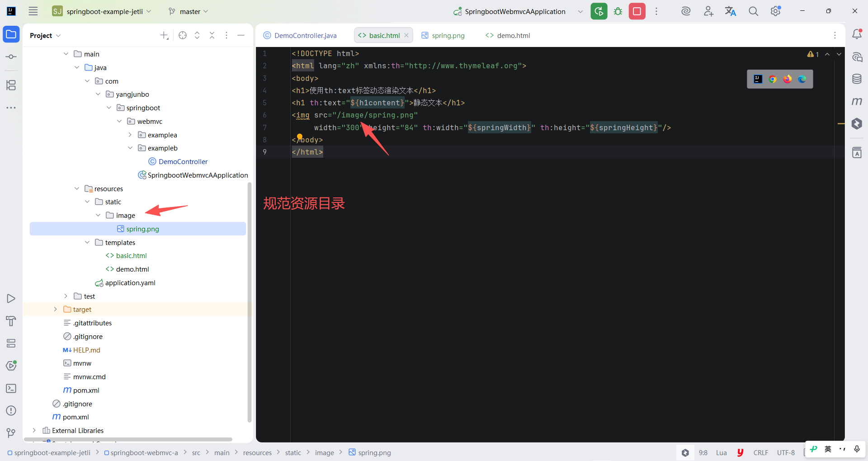This screenshot has width=868, height=461.
Task: Stop the running application
Action: click(x=637, y=11)
